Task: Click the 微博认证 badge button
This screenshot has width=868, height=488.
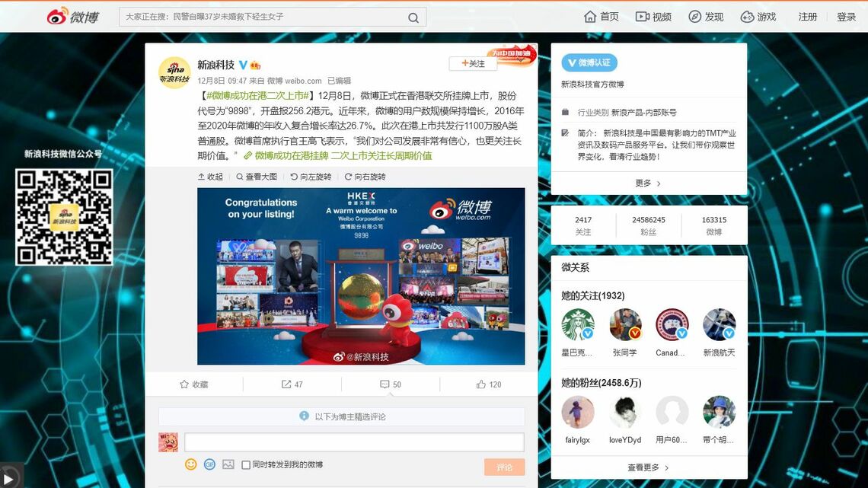Action: pyautogui.click(x=589, y=62)
